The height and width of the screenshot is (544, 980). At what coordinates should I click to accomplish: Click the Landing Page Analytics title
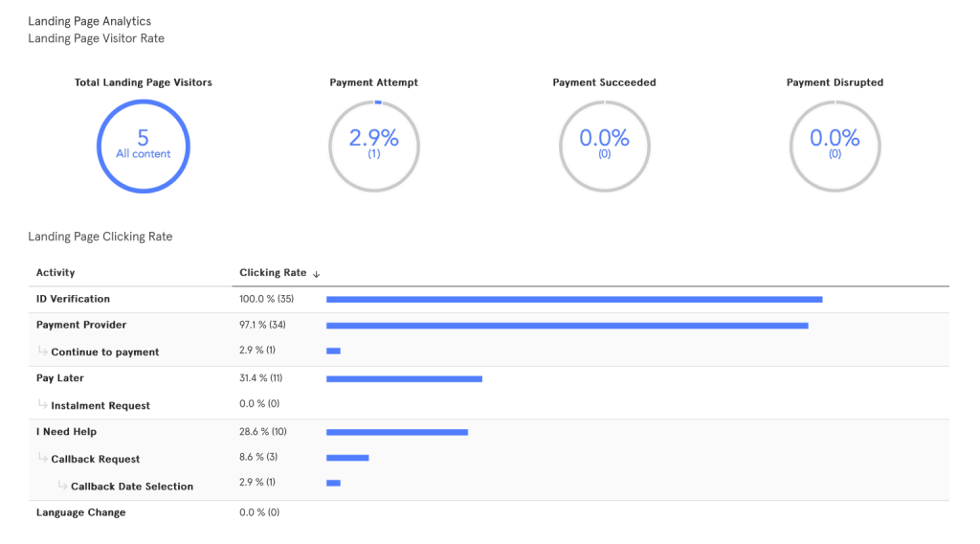89,21
